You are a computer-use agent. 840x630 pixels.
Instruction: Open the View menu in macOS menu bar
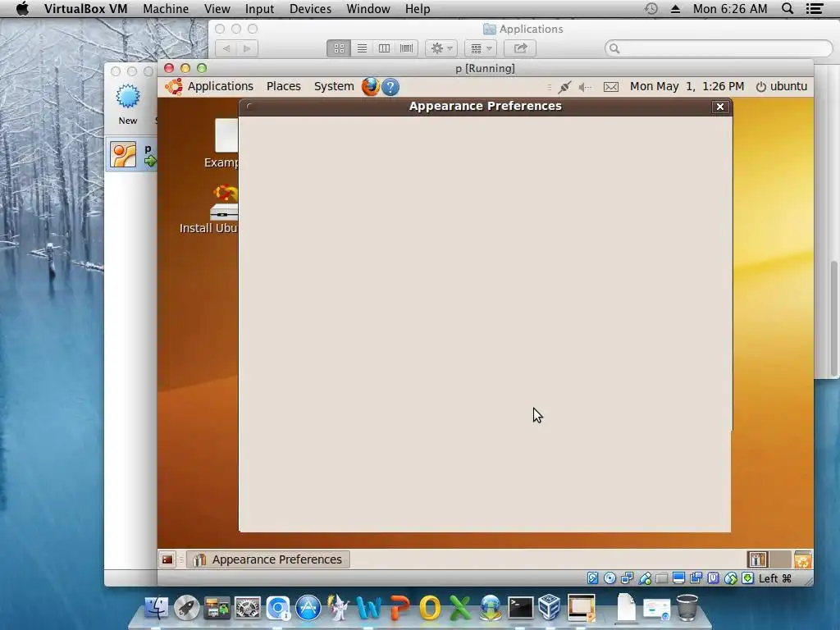217,9
